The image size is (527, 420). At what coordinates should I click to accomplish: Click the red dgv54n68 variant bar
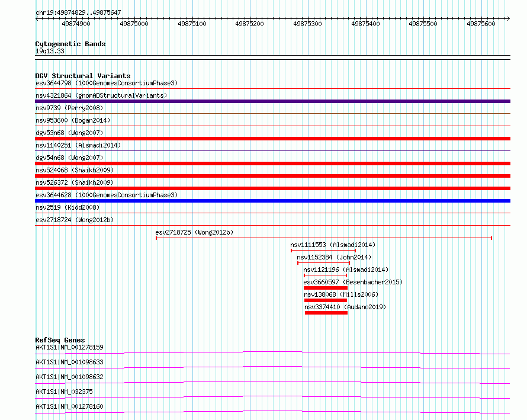(x=272, y=163)
